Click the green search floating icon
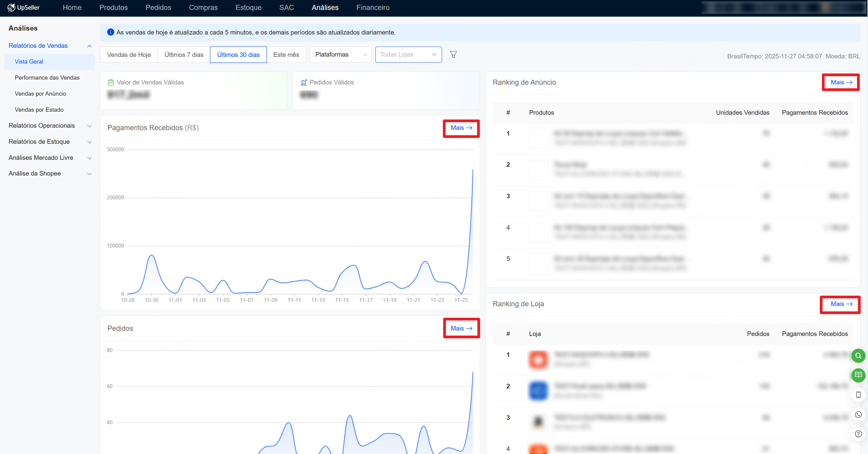The height and width of the screenshot is (454, 868). [x=858, y=356]
